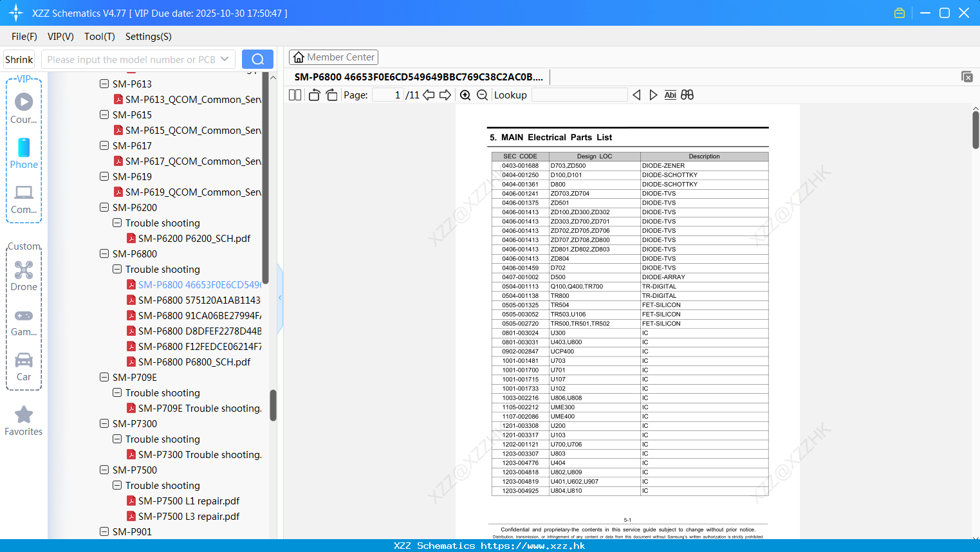Screen dimensions: 980x552
Task: Click the tree panel vertical scrollbar thumb
Action: (x=273, y=405)
